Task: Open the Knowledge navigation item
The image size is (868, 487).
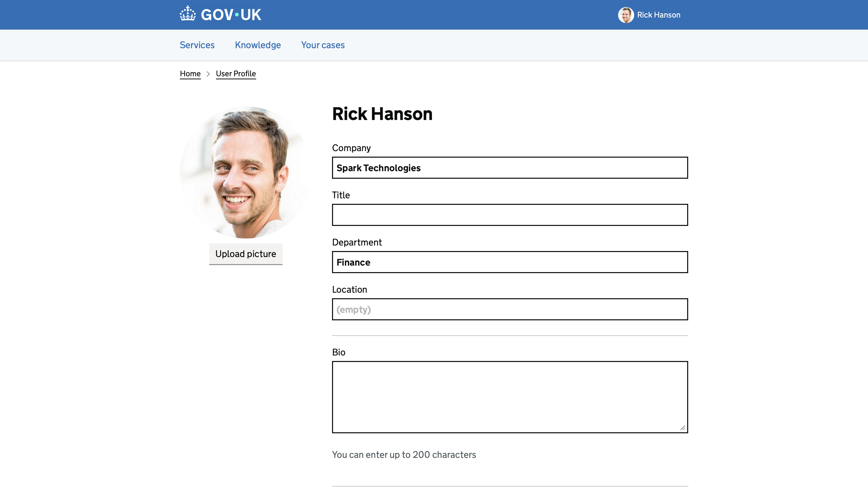Action: pos(258,45)
